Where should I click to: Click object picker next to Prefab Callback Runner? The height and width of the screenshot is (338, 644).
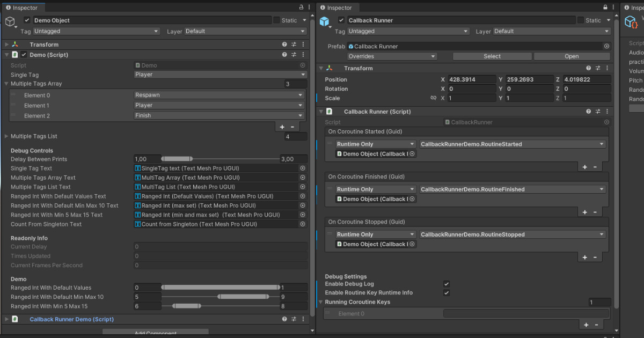click(x=606, y=47)
